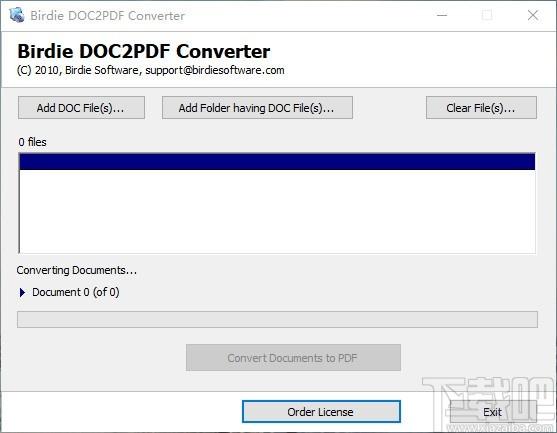Open Add Folder having DOC File(s)... dialog
The image size is (557, 433).
click(x=257, y=108)
